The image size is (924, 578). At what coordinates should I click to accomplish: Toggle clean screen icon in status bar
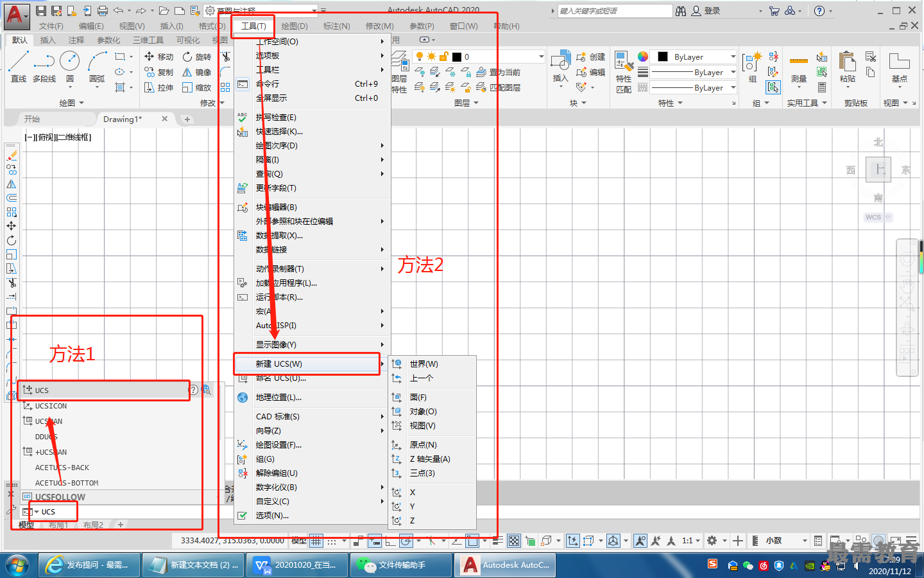[x=895, y=541]
